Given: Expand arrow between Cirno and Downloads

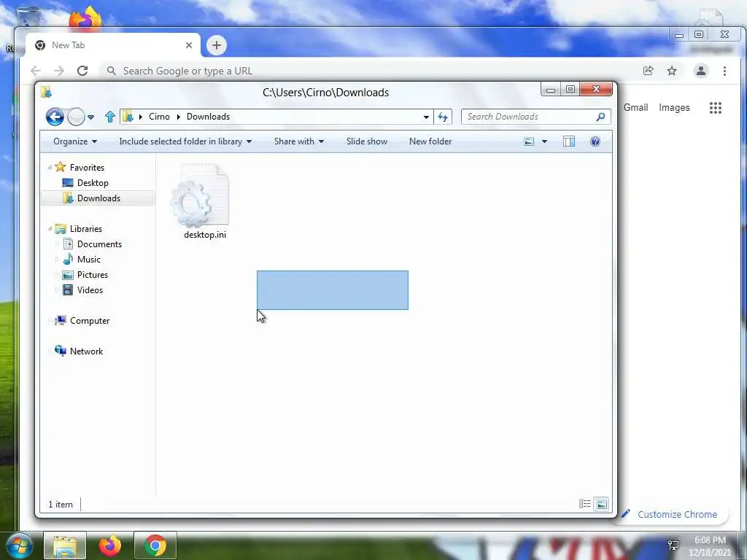Looking at the screenshot, I should pyautogui.click(x=179, y=117).
